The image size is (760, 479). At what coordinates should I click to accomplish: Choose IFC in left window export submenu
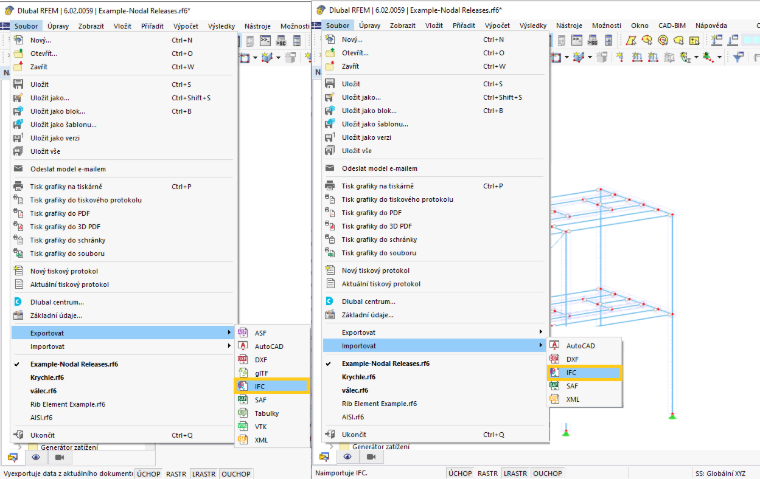coord(272,386)
